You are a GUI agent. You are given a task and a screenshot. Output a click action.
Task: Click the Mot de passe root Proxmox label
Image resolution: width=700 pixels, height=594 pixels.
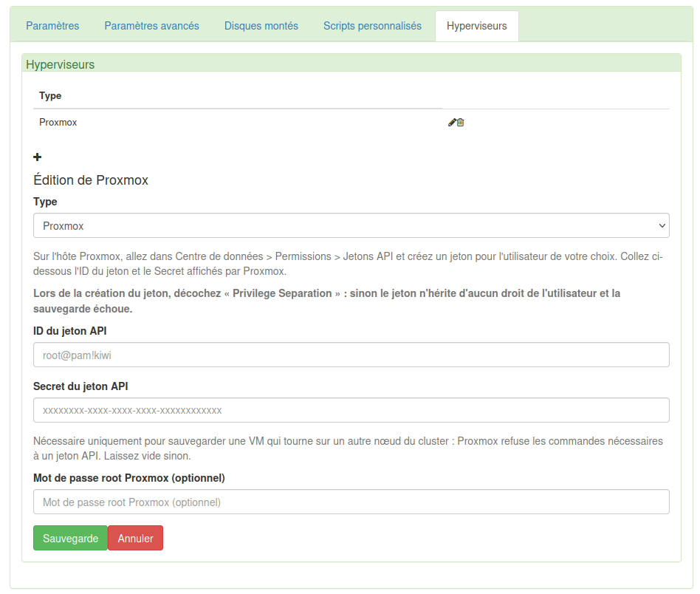coord(129,478)
